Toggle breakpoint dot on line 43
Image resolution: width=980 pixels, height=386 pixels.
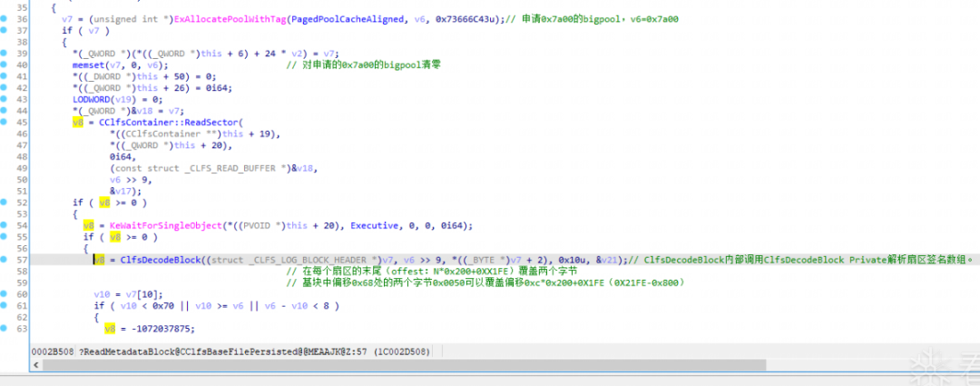[x=5, y=100]
